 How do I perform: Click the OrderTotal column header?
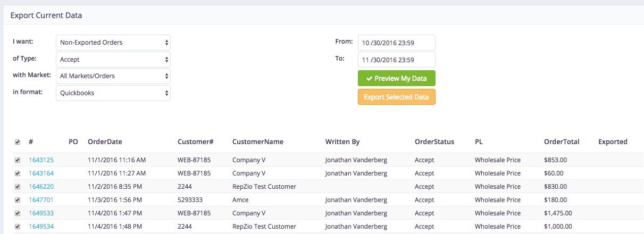coord(562,142)
